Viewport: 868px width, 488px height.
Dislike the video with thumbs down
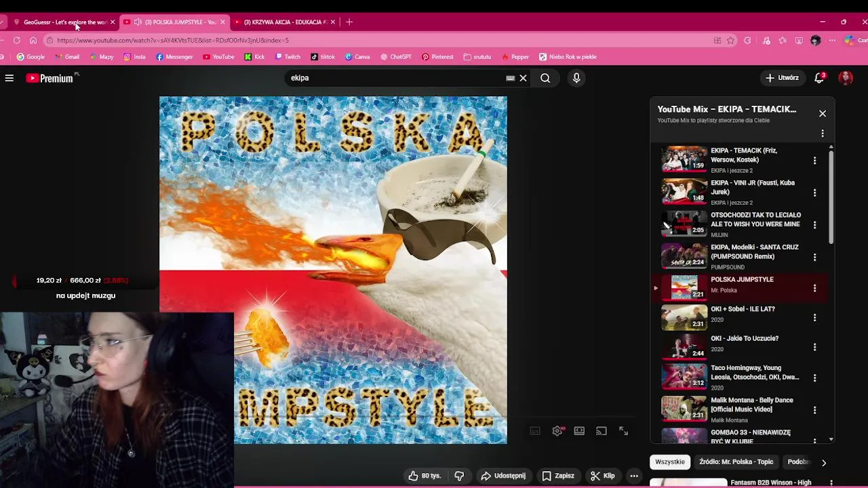pos(459,476)
